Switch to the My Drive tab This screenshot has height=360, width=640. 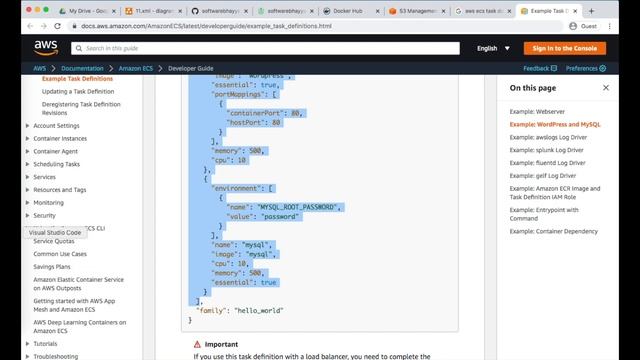87,11
